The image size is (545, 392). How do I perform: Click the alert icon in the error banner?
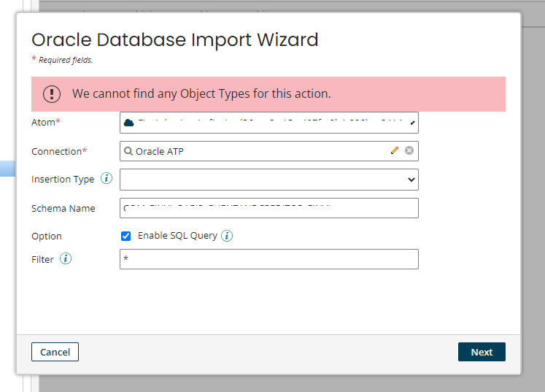click(52, 94)
